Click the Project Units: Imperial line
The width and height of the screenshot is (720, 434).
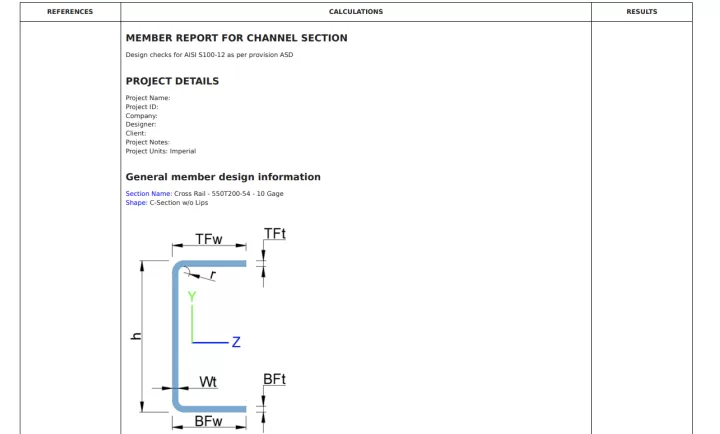[160, 151]
